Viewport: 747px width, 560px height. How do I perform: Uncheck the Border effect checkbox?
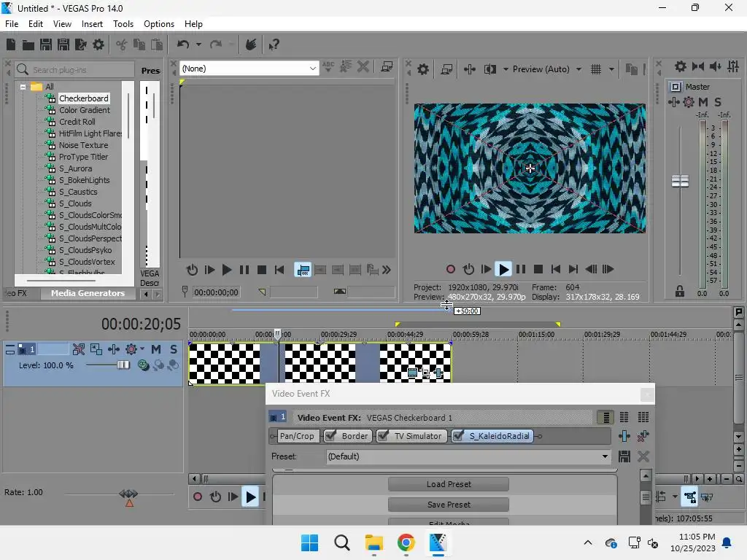330,436
